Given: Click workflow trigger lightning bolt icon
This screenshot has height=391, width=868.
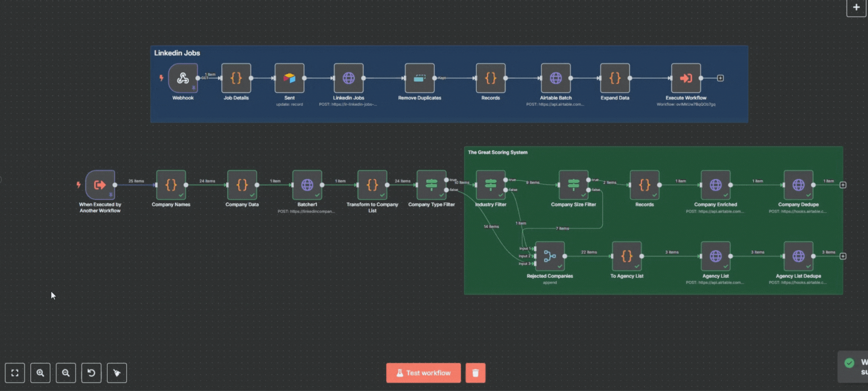Looking at the screenshot, I should coord(79,185).
